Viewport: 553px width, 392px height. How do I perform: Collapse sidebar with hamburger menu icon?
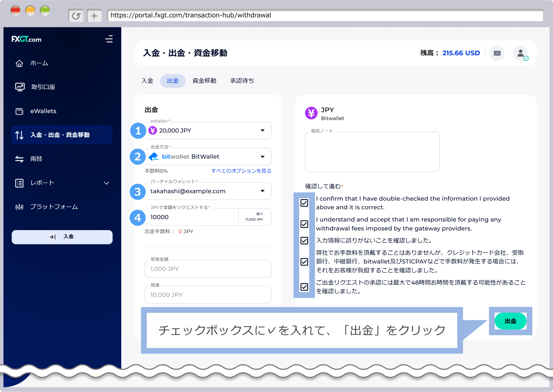click(x=109, y=39)
